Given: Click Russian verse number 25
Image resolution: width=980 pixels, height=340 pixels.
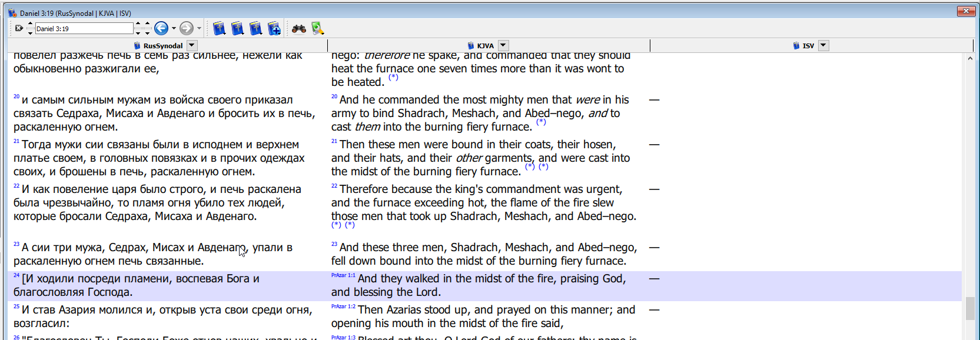Looking at the screenshot, I should [16, 306].
